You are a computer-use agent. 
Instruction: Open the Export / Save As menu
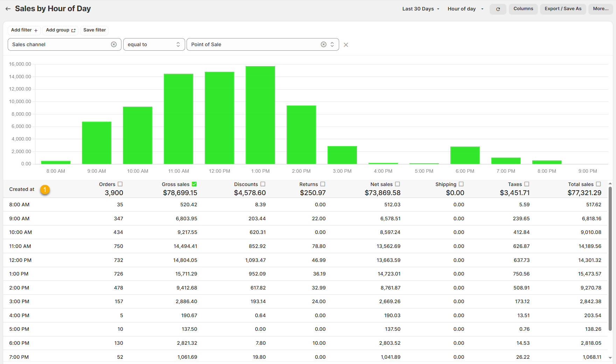pyautogui.click(x=563, y=9)
